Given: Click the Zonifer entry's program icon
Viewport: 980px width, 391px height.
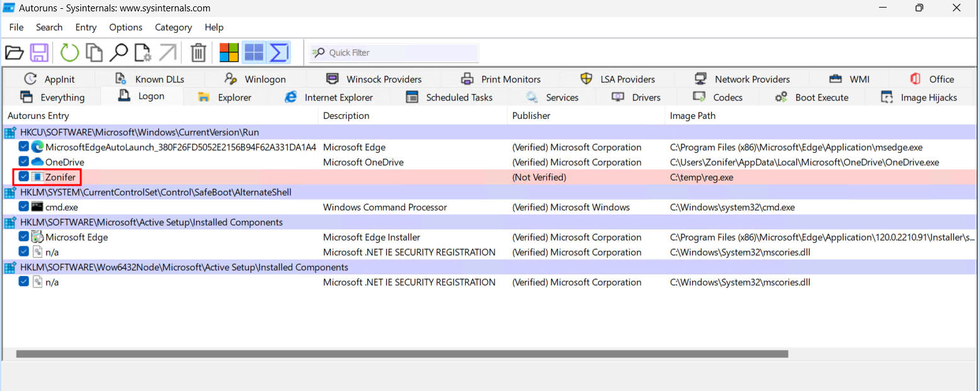Looking at the screenshot, I should point(38,177).
